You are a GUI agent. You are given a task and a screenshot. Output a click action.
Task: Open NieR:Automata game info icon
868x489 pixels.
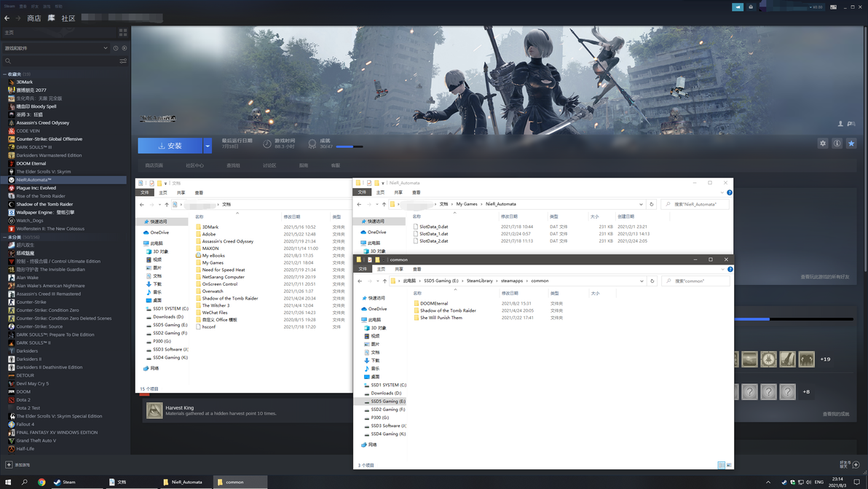[x=837, y=144]
